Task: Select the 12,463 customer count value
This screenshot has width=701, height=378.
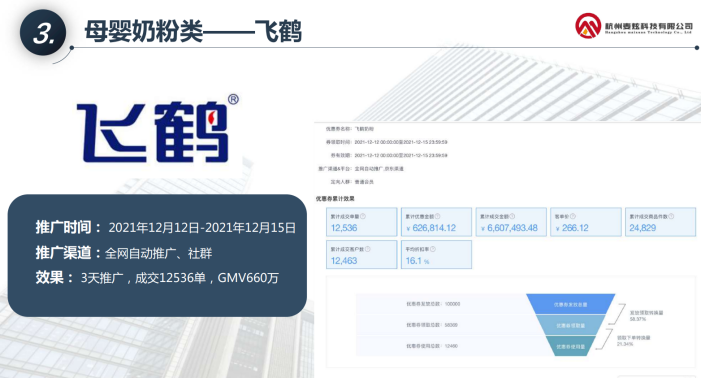Action: tap(344, 261)
